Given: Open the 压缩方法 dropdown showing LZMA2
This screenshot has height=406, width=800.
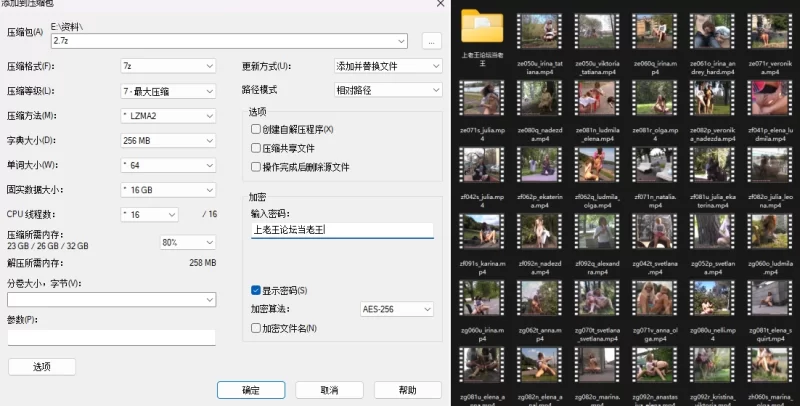Looking at the screenshot, I should pos(168,116).
